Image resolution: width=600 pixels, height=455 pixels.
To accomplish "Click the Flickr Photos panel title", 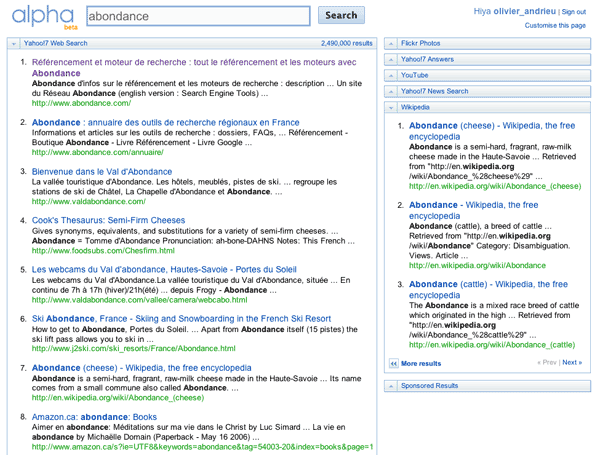I will point(421,43).
